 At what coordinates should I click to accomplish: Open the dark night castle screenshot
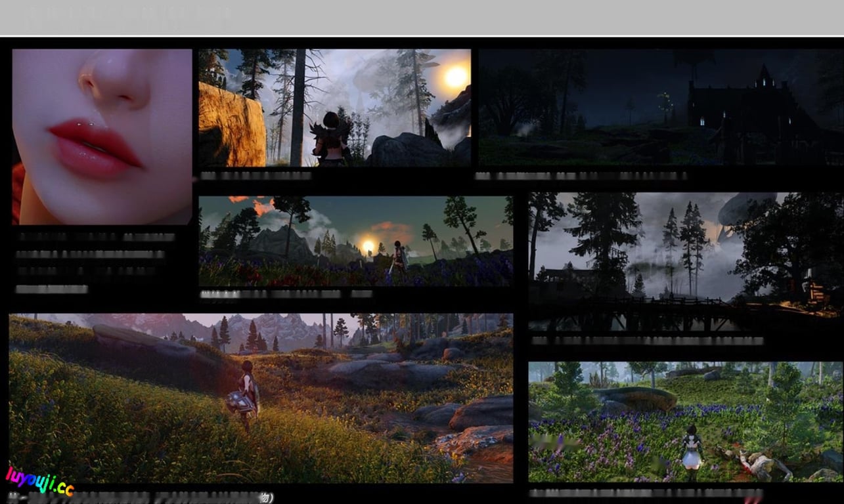pyautogui.click(x=660, y=108)
